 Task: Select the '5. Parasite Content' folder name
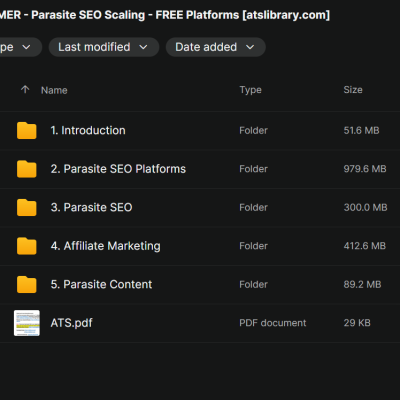101,284
